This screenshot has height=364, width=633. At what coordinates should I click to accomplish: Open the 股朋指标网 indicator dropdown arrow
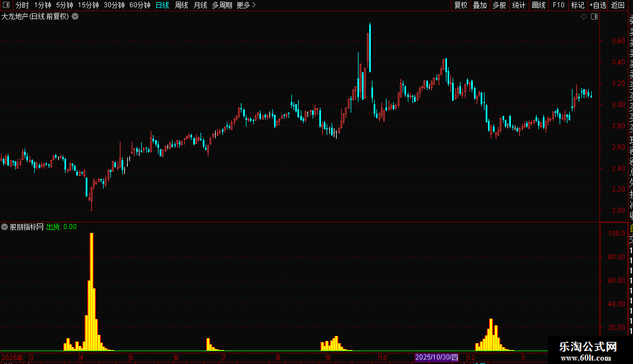(4, 227)
